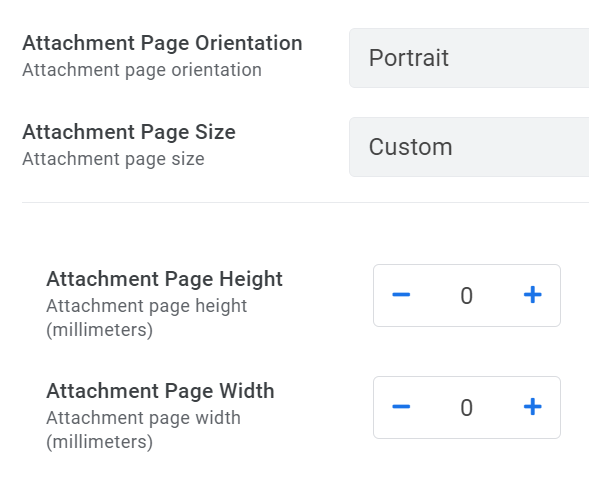The image size is (589, 482).
Task: Click the word Portrait in the orientation box
Action: [x=409, y=58]
